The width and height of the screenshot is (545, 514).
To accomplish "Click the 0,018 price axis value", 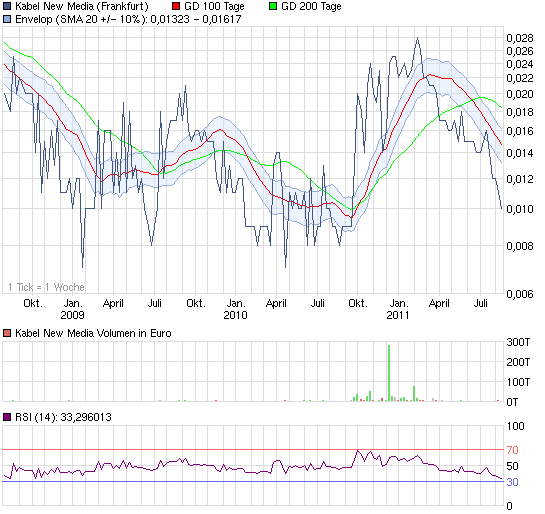I will click(520, 112).
